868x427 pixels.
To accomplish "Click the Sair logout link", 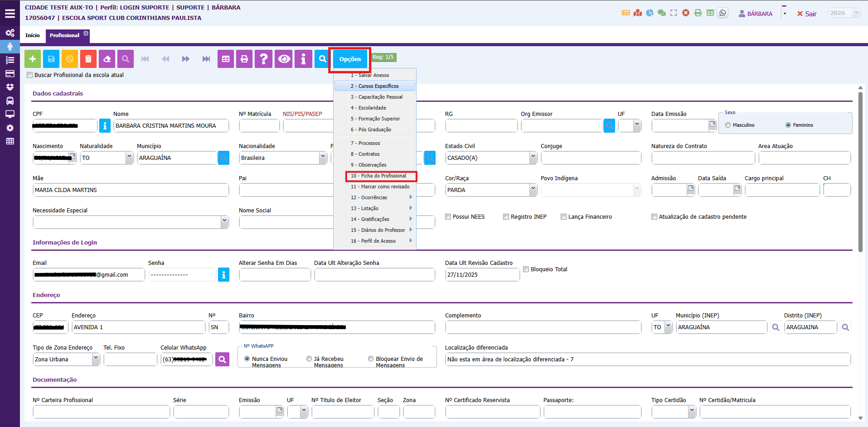I will (807, 14).
